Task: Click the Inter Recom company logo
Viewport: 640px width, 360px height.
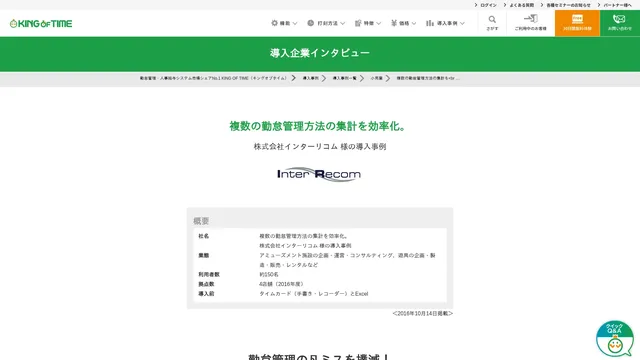Action: coord(319,174)
